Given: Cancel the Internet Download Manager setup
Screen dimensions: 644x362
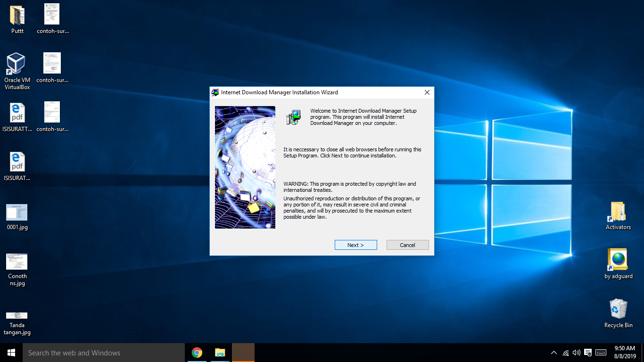Looking at the screenshot, I should click(407, 245).
